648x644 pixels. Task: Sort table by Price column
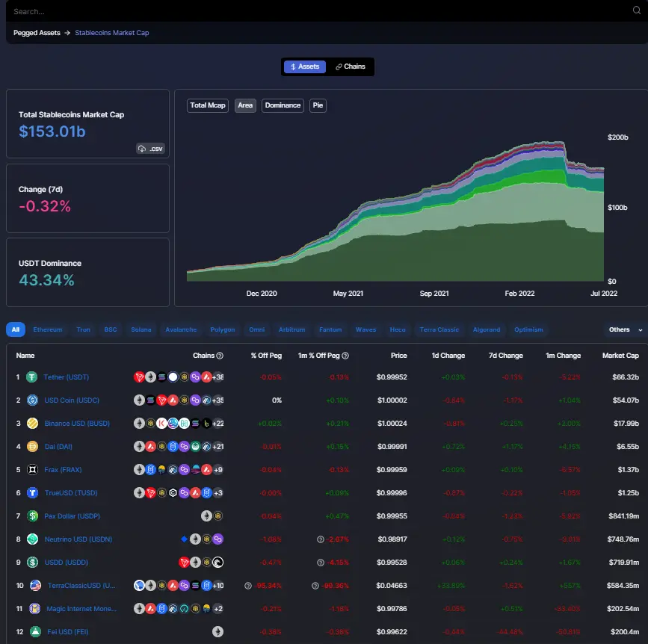pyautogui.click(x=399, y=356)
